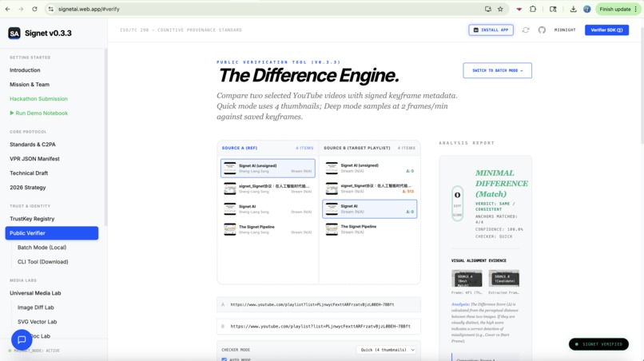
Task: Select Source A 'The Signet Pipeline' row
Action: (x=268, y=229)
